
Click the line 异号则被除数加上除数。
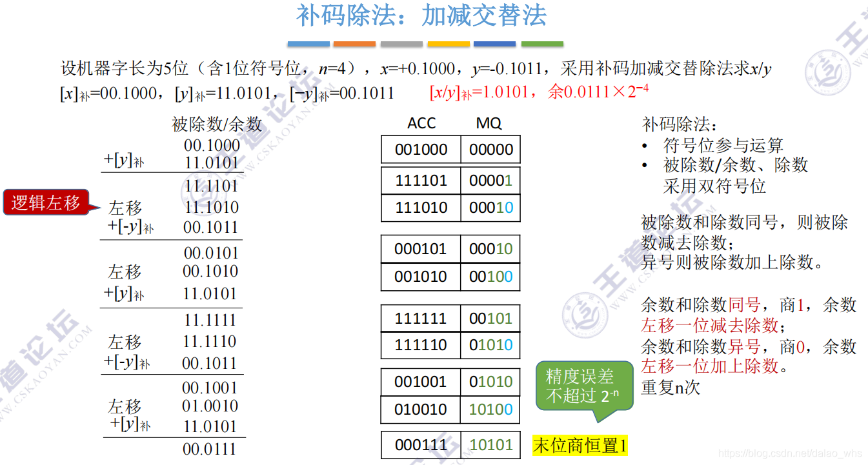click(x=732, y=262)
